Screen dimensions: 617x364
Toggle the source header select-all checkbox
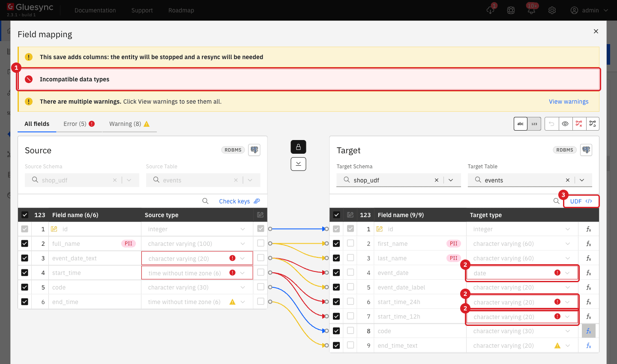[x=25, y=215]
